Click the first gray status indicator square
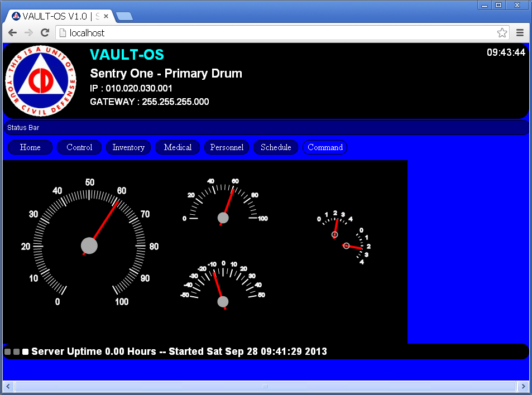 8,352
